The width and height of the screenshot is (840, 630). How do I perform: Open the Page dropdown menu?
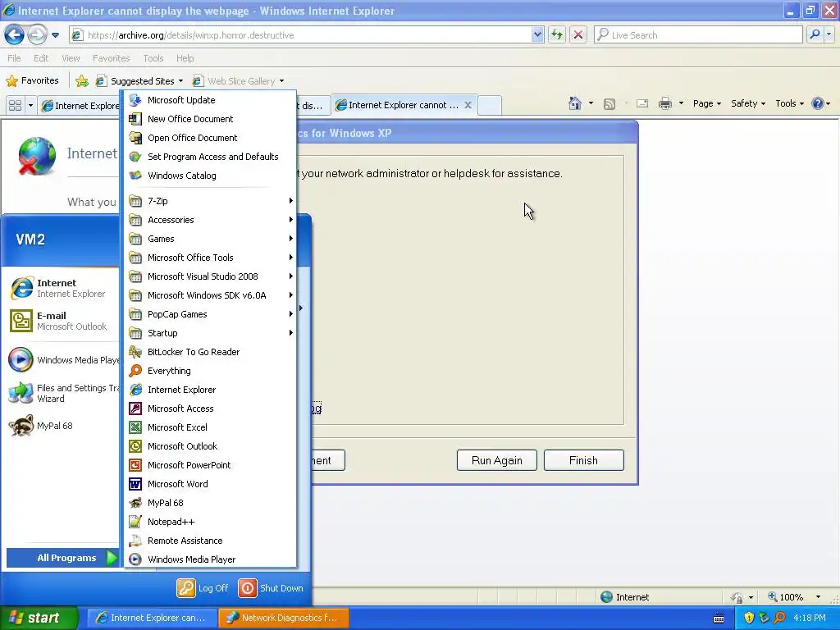point(706,103)
